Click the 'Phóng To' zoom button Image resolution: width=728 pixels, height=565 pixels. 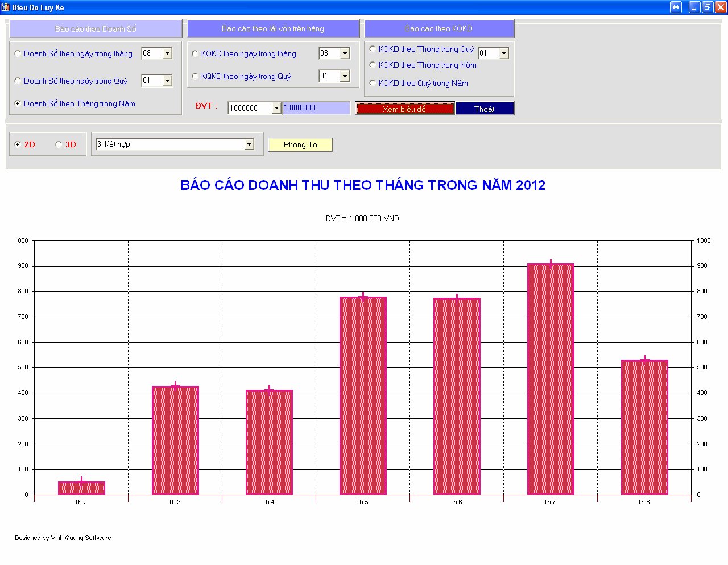300,144
